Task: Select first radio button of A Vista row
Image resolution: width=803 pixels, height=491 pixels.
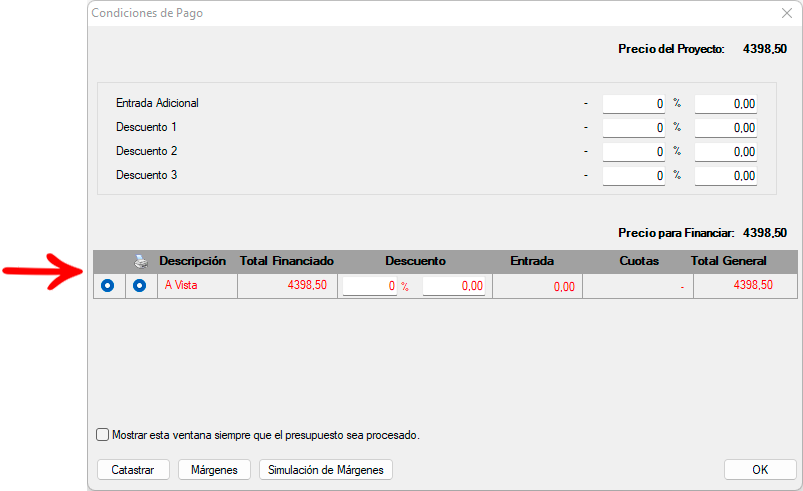Action: coord(108,286)
